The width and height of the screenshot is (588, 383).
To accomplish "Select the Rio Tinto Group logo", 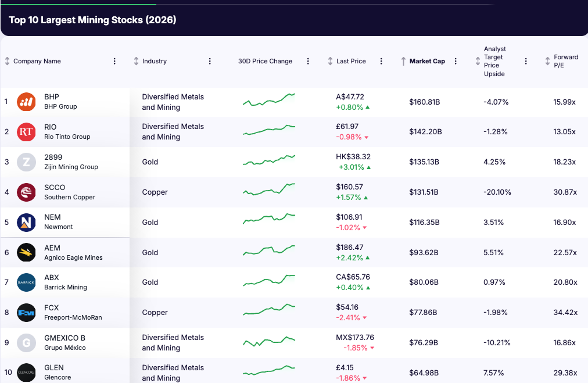I will click(x=26, y=132).
